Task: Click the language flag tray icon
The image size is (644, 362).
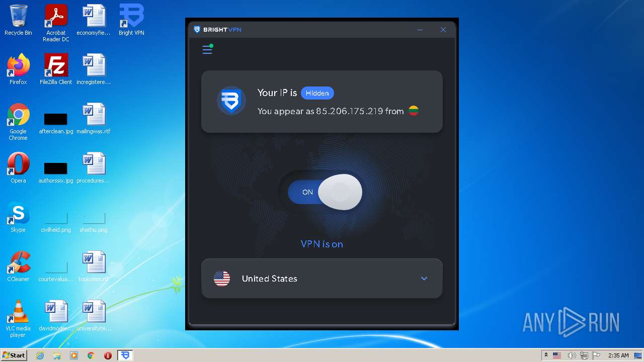Action: coord(557,355)
